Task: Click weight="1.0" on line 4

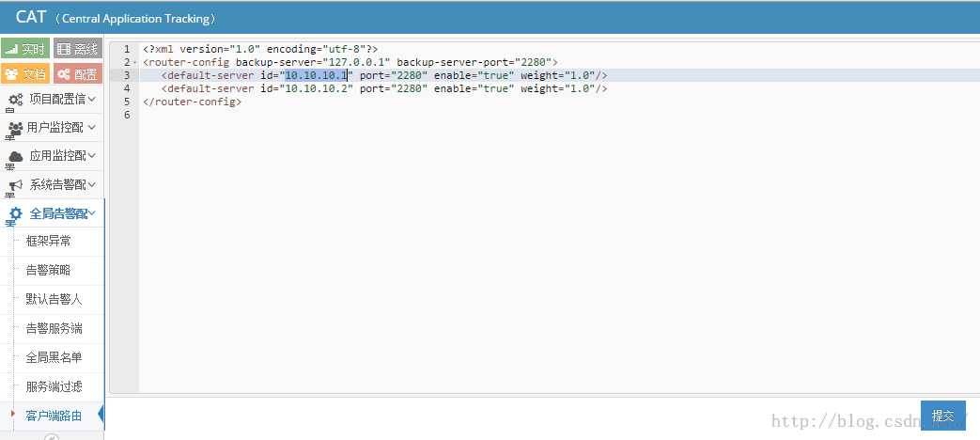Action: (x=557, y=88)
